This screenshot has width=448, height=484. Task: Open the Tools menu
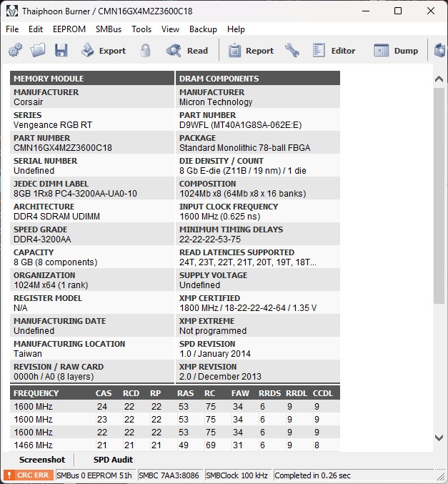coord(141,29)
